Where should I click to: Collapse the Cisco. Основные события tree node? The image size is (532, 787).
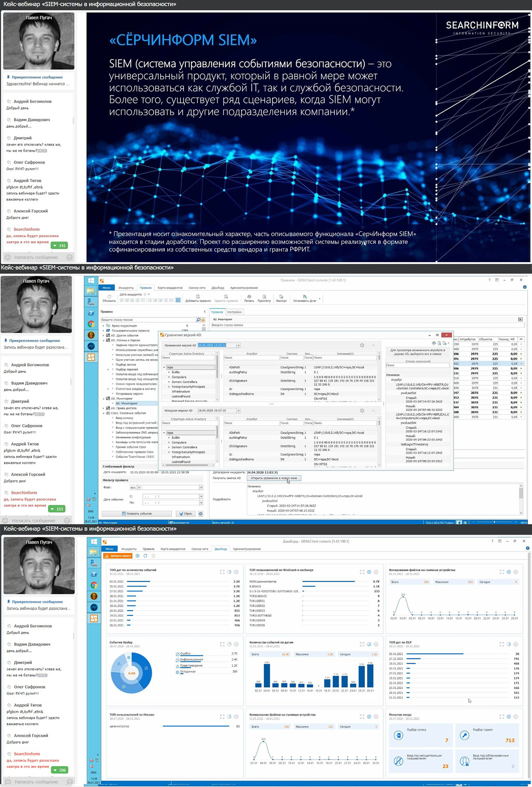point(103,413)
